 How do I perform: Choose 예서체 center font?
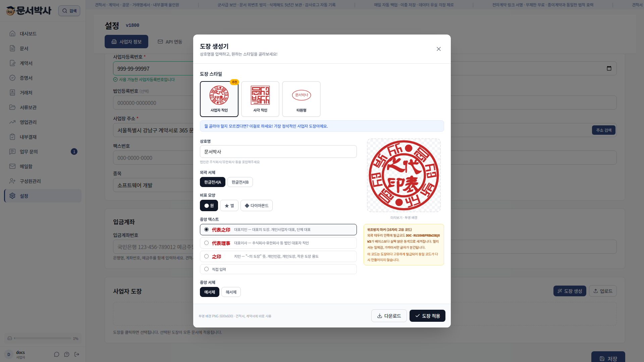point(210,292)
